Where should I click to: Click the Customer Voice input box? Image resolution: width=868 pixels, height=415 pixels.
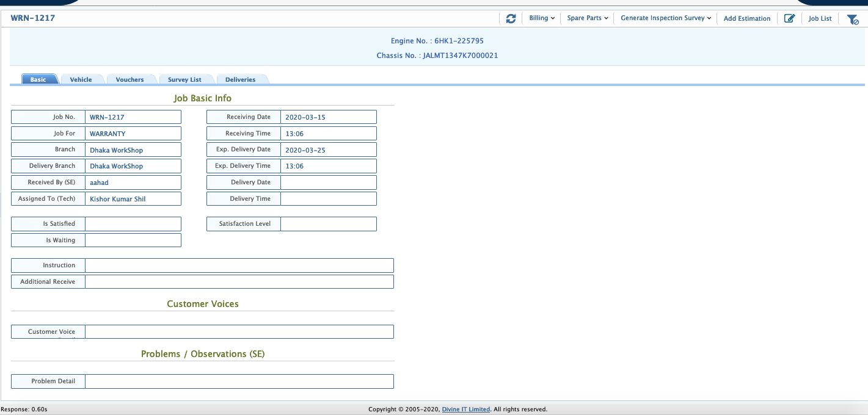[239, 331]
